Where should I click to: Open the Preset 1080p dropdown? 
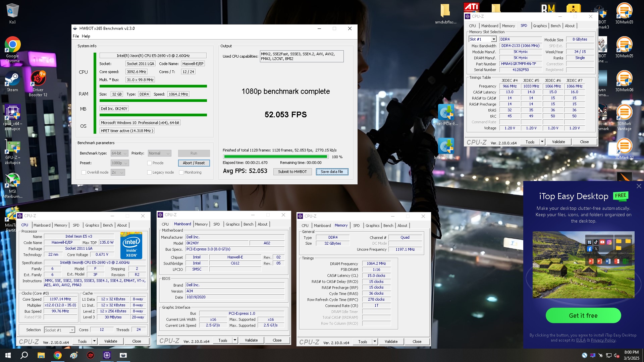(119, 163)
